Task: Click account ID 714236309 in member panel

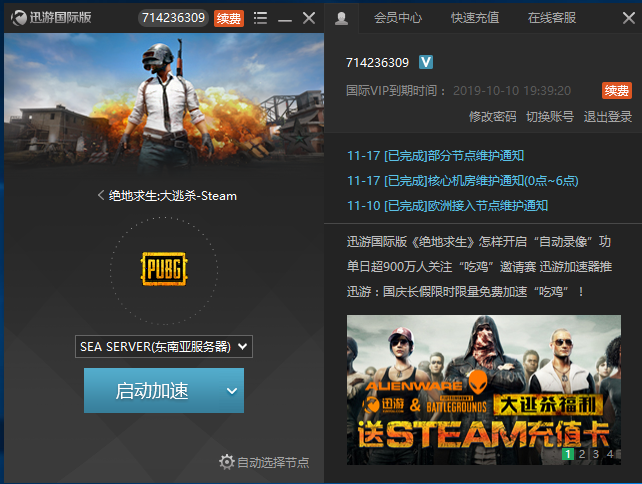Action: (377, 63)
